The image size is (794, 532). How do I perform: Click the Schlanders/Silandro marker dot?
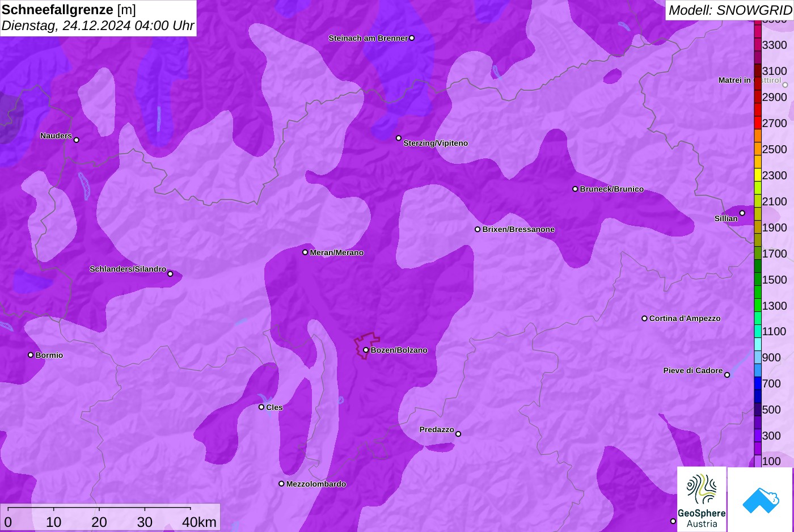170,274
